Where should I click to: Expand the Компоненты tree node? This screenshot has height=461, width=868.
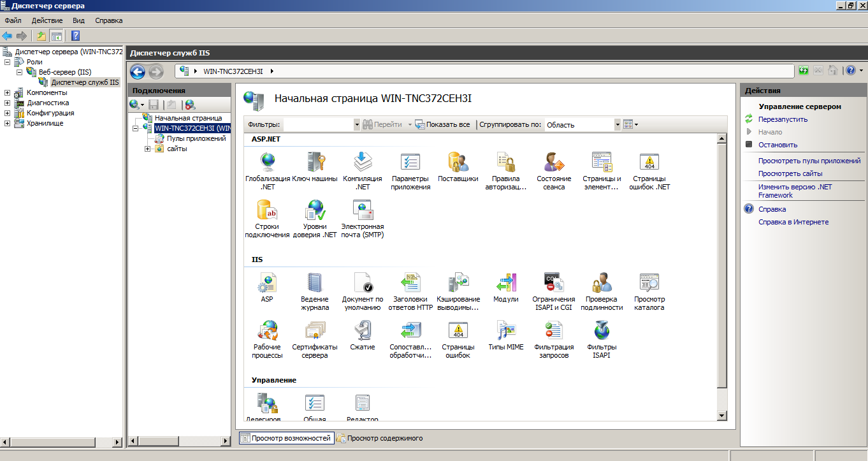(x=7, y=92)
